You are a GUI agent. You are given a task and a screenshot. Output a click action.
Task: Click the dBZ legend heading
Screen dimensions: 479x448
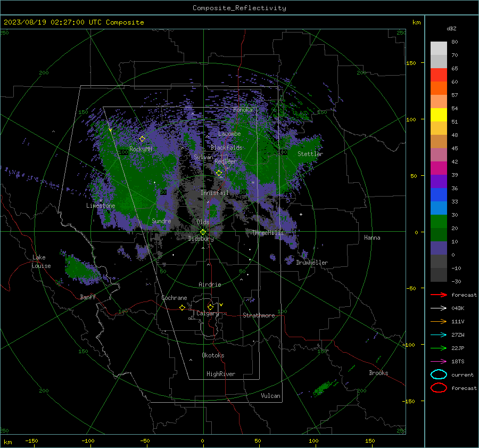451,29
